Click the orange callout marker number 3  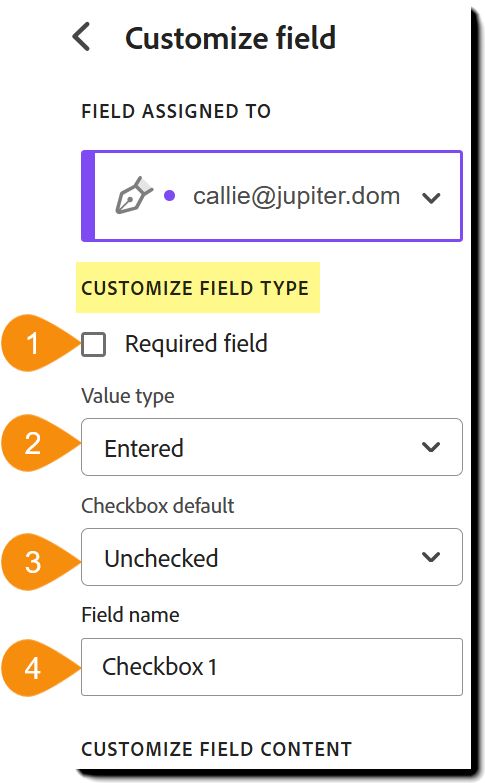click(x=35, y=562)
